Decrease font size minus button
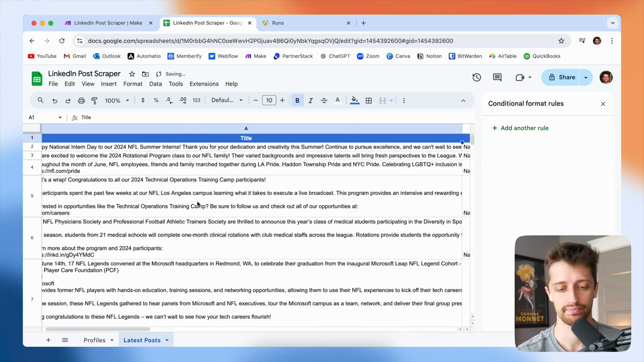The image size is (644, 362). pyautogui.click(x=256, y=101)
